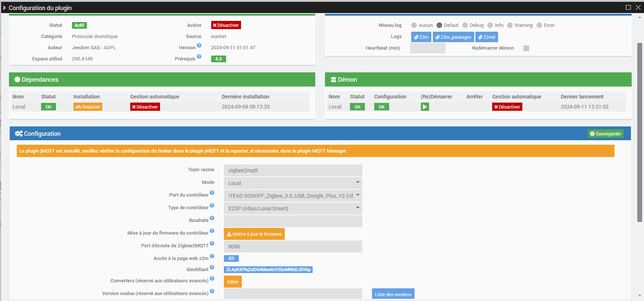Click the vertical scrollbar thumb
Image resolution: width=644 pixels, height=301 pixels.
[640, 132]
